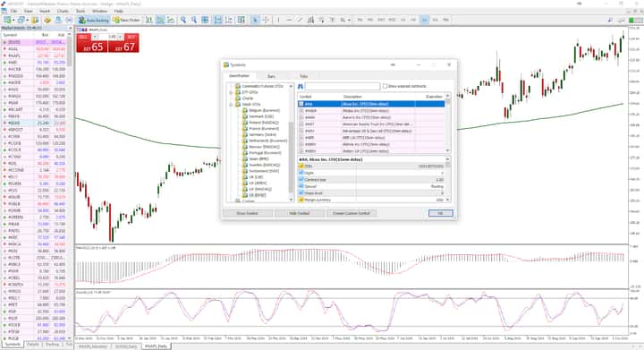
Task: Click the tile windows grid icon
Action: pyautogui.click(x=205, y=20)
